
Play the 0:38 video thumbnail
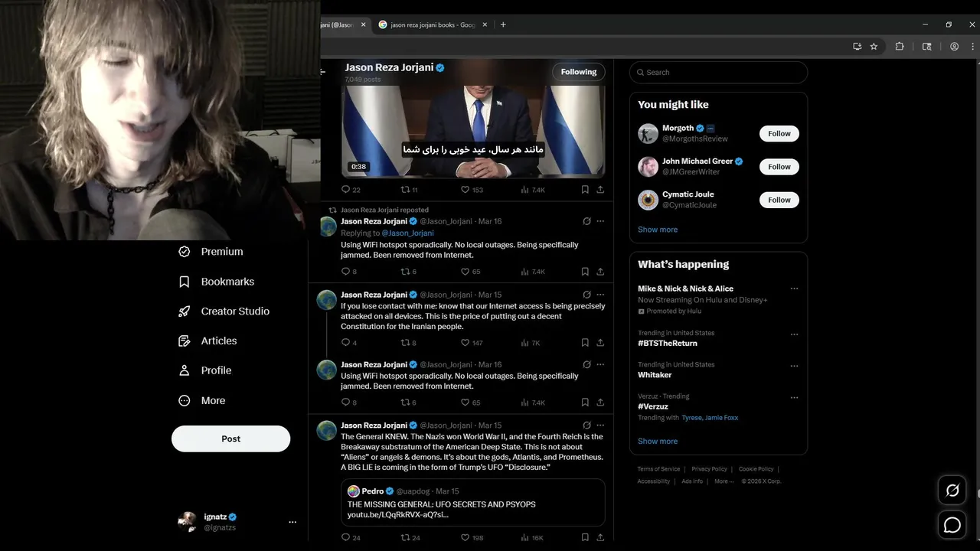click(473, 132)
